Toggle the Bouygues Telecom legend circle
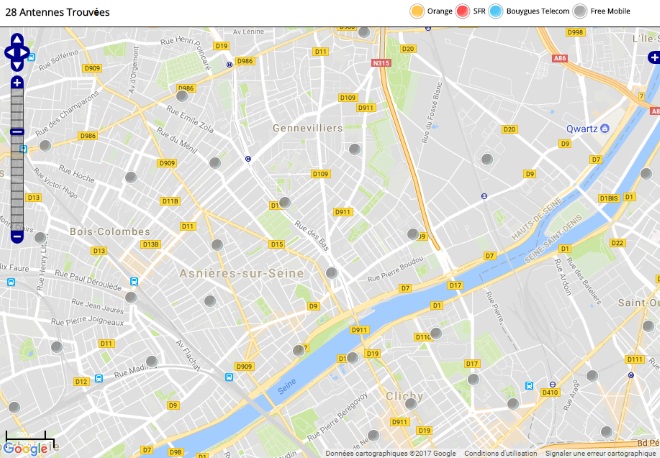 [495, 11]
